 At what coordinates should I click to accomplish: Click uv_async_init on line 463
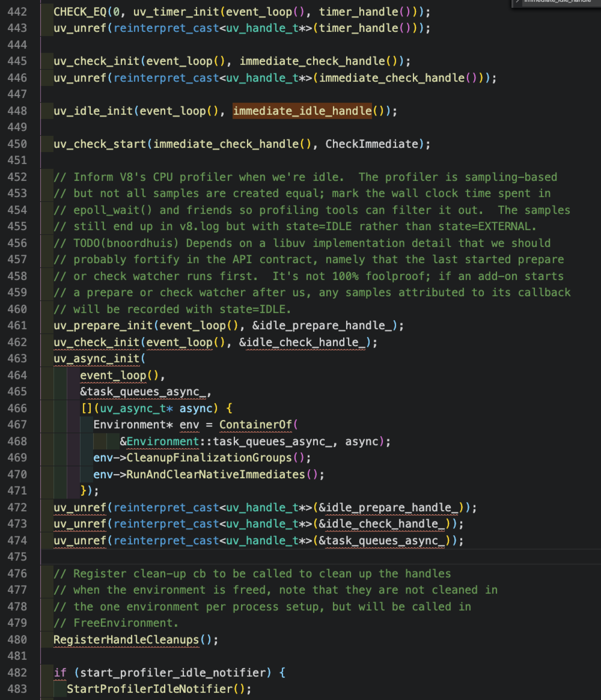97,358
